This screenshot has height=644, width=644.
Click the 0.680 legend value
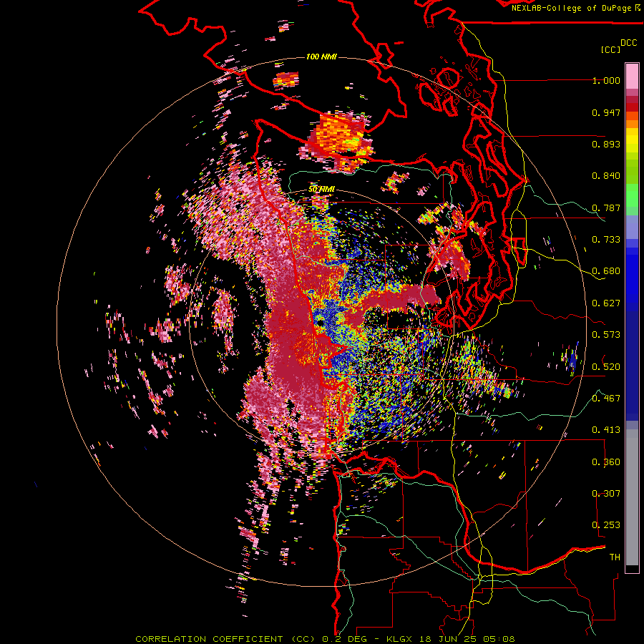606,271
